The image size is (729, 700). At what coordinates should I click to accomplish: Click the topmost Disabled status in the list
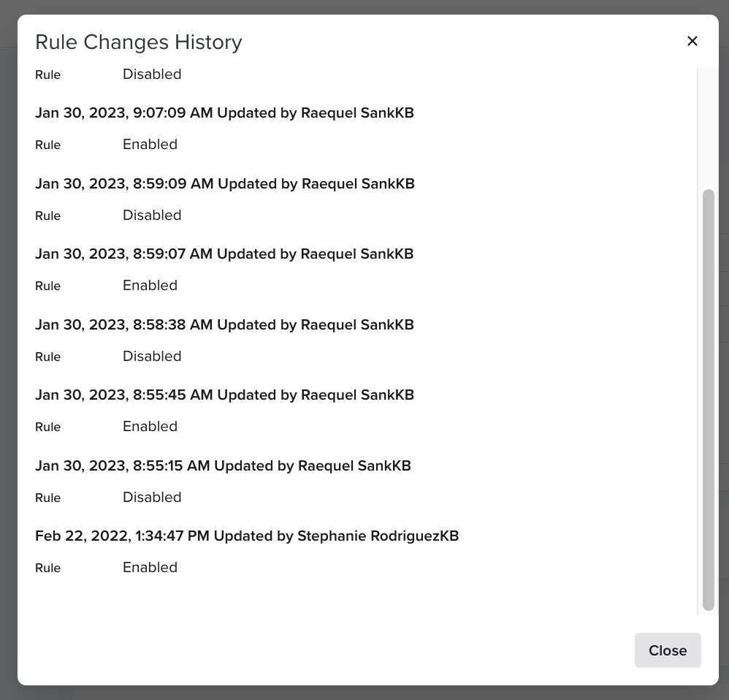[151, 74]
